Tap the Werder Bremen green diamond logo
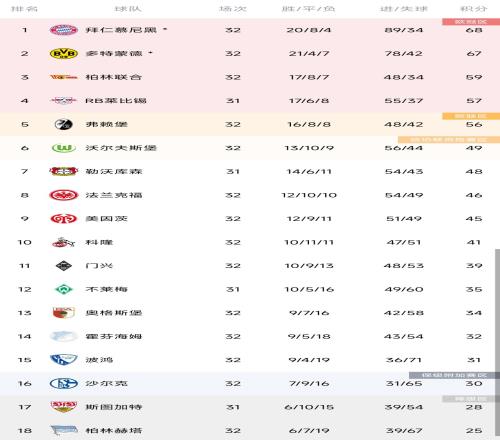Image resolution: width=500 pixels, height=440 pixels. click(x=63, y=289)
